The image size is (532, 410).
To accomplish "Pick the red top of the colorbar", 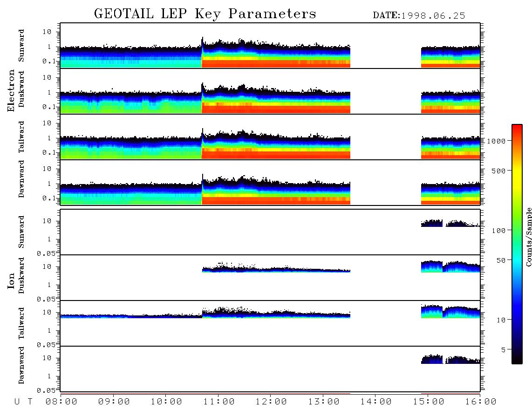I will [x=517, y=127].
